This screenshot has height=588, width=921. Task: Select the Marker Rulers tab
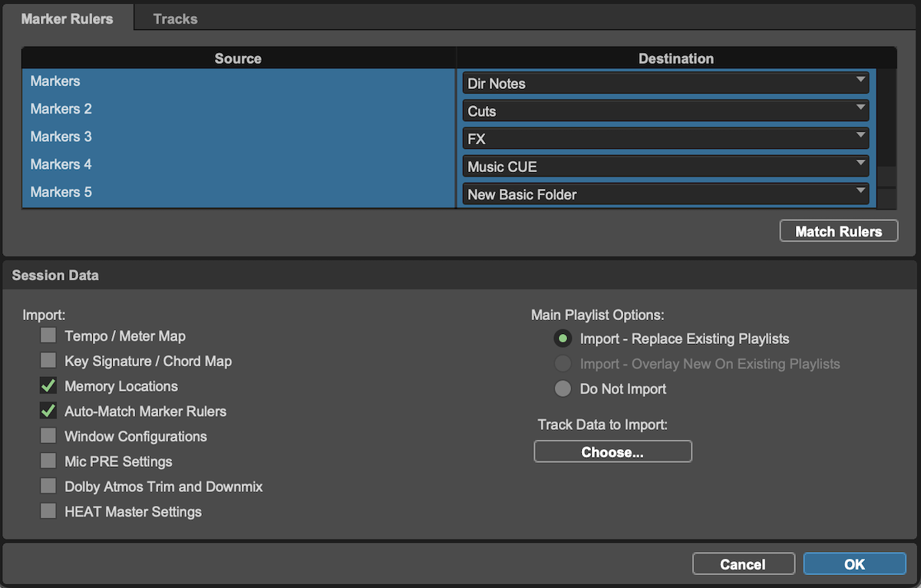tap(68, 18)
